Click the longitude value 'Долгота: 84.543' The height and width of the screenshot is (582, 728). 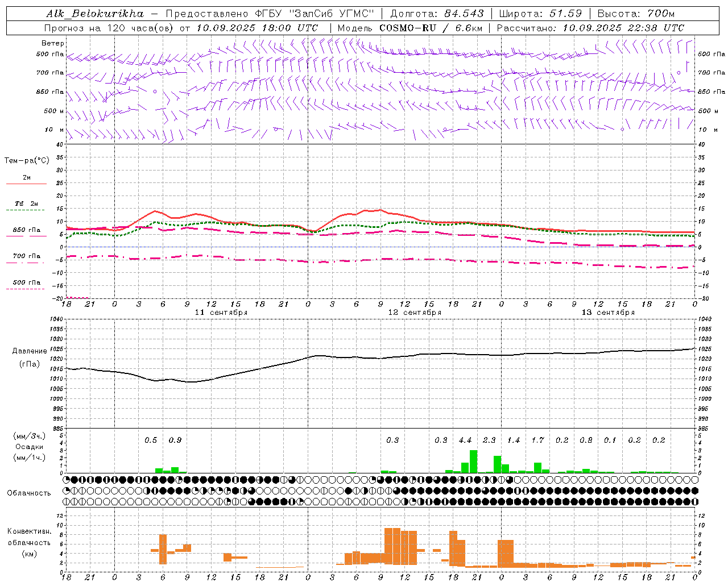437,13
